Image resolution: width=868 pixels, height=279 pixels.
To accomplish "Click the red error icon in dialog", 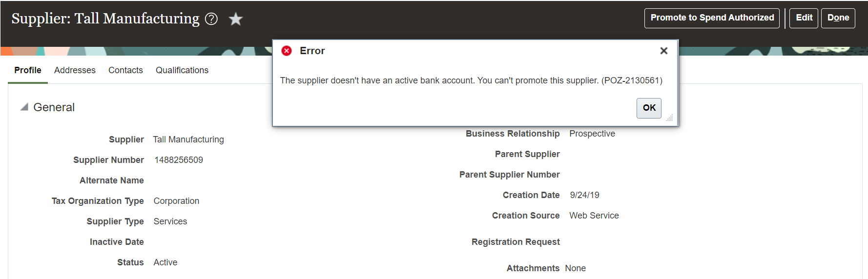I will pos(287,51).
